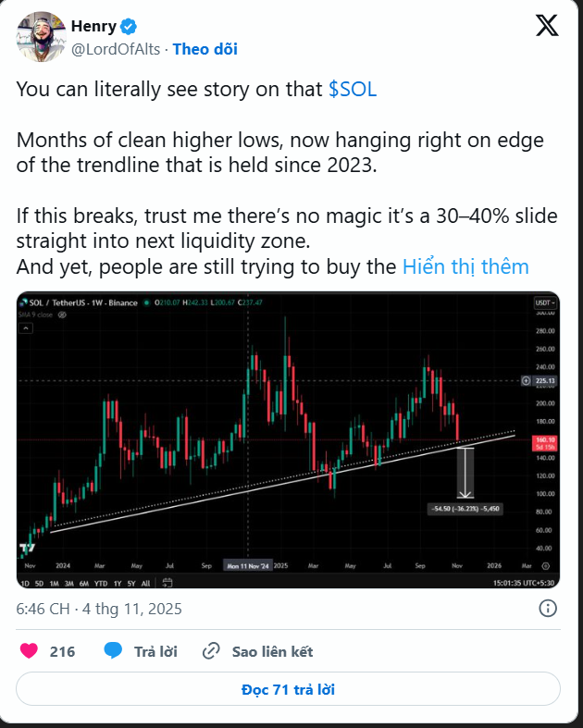
Task: Click the Theo dõi follow link
Action: 205,49
